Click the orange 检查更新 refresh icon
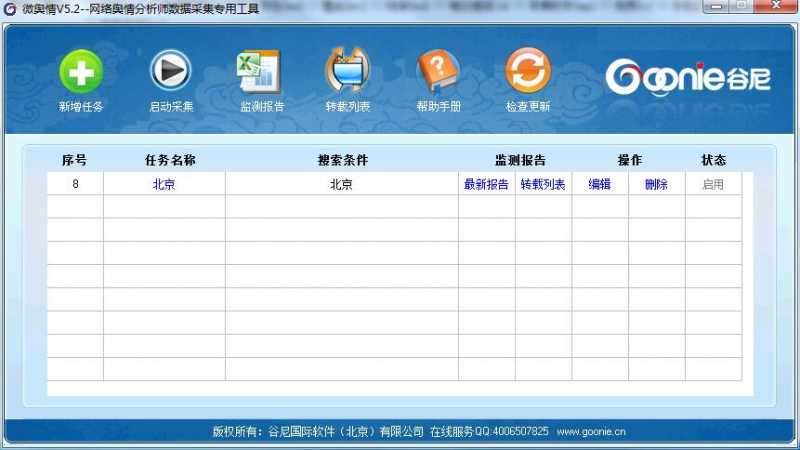The height and width of the screenshot is (450, 800). (x=528, y=70)
